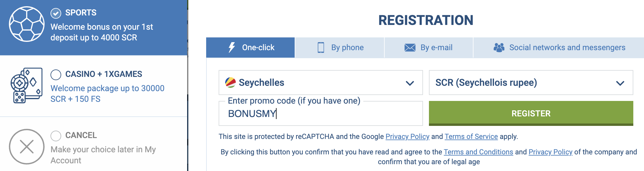Switch to the By e-mail tab
This screenshot has height=171, width=644.
429,47
